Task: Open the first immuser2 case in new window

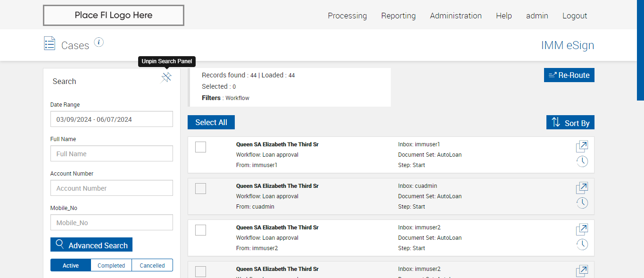Action: point(582,229)
